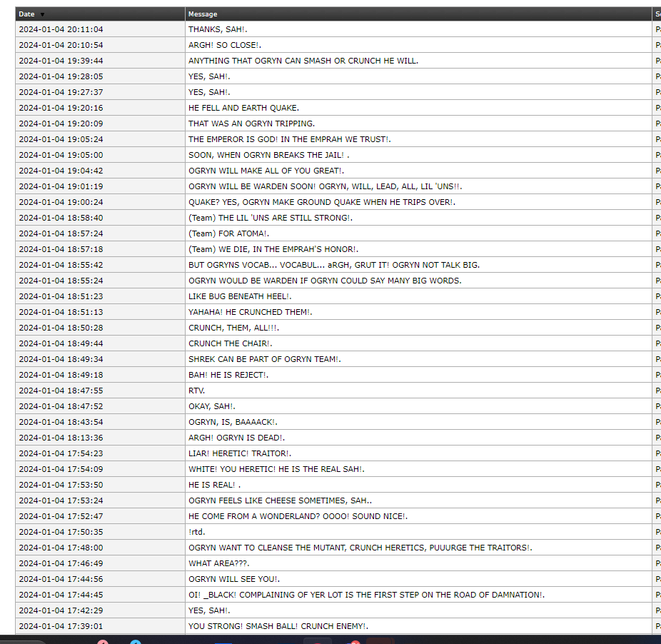This screenshot has width=661, height=644.
Task: Select the "!rtd." message cell
Action: click(196, 532)
